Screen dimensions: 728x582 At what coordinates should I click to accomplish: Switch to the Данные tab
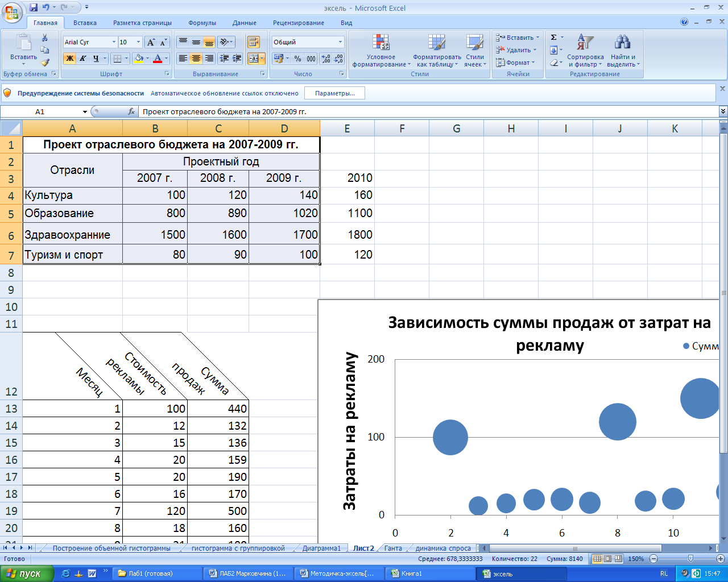(x=245, y=23)
